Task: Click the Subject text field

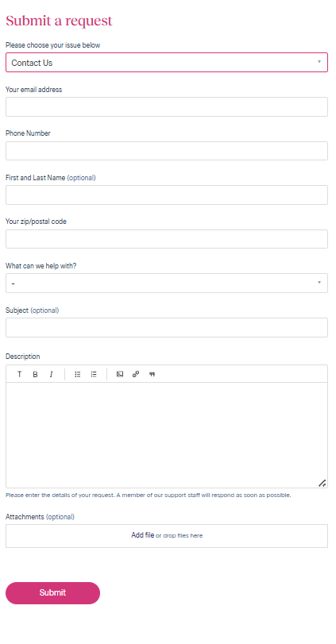Action: pyautogui.click(x=167, y=327)
